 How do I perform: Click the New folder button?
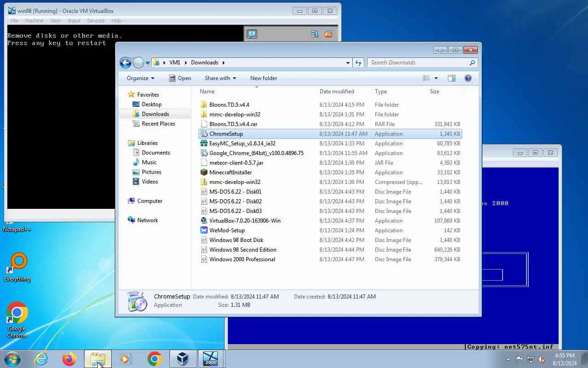[x=264, y=78]
